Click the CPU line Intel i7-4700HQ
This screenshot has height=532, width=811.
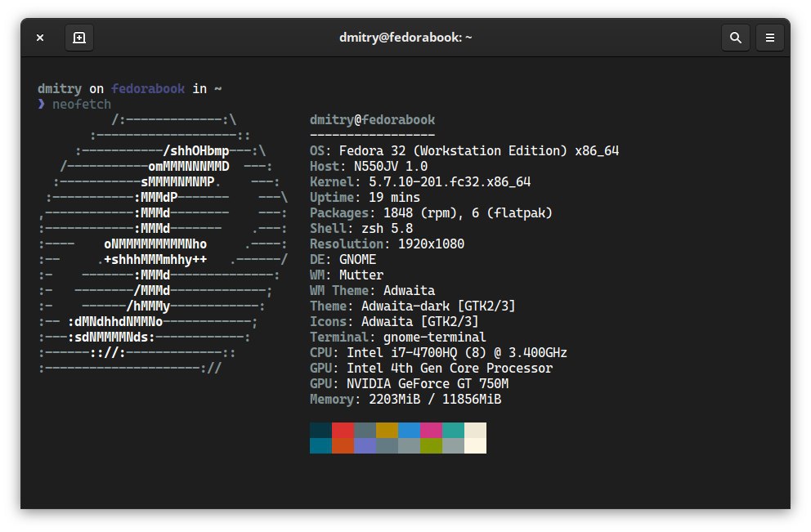point(438,352)
